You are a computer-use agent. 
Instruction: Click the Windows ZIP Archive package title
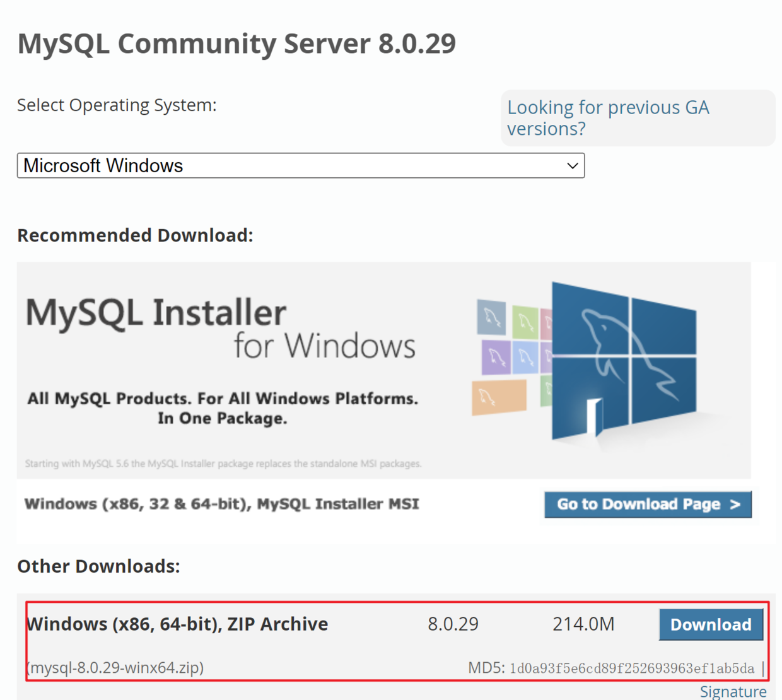[177, 624]
